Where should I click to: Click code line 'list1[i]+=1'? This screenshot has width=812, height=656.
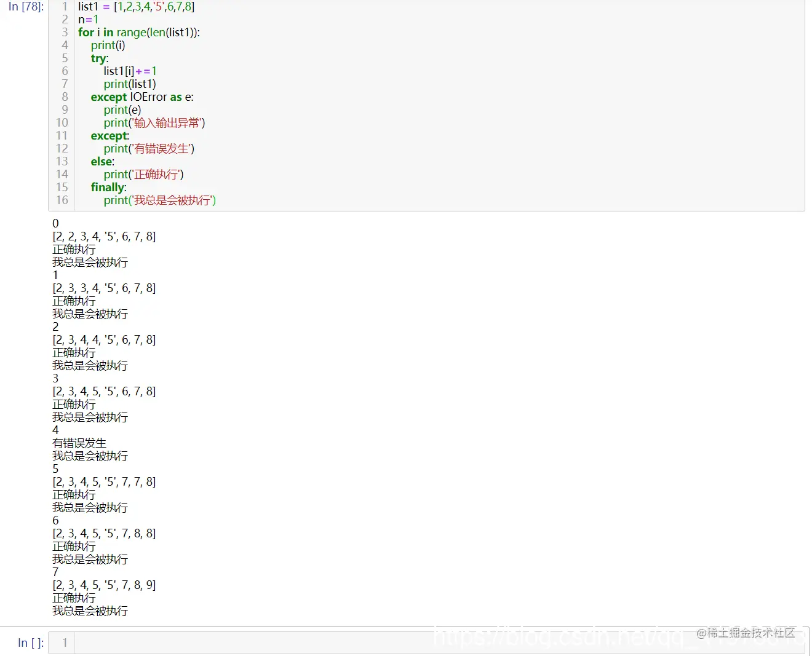(x=130, y=71)
